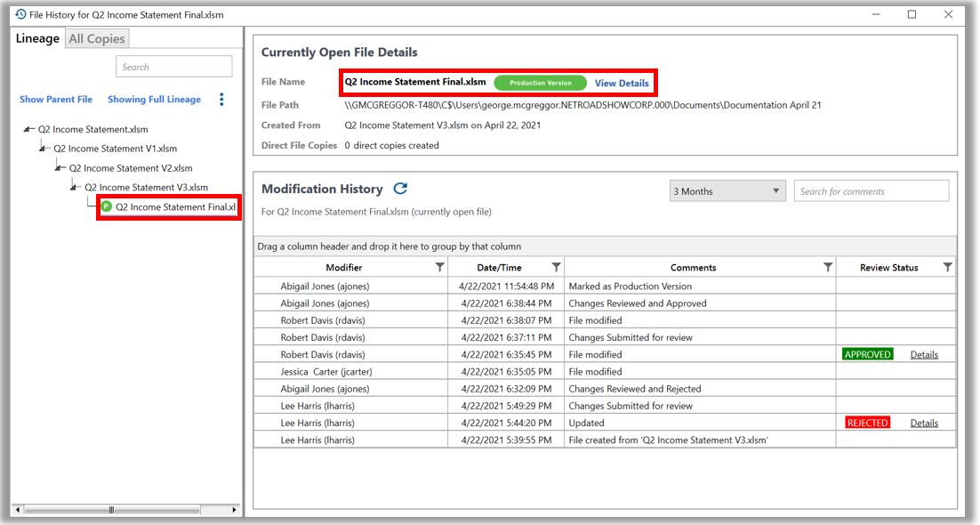Click the Show Parent File link
This screenshot has height=525, width=980.
56,100
